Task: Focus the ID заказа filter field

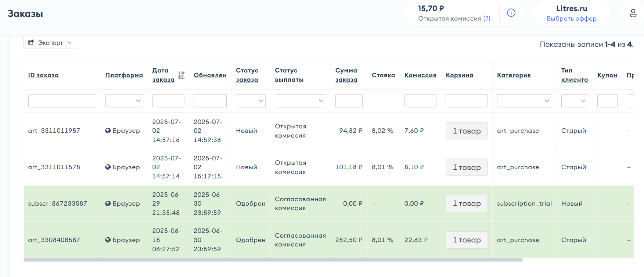Action: [62, 101]
